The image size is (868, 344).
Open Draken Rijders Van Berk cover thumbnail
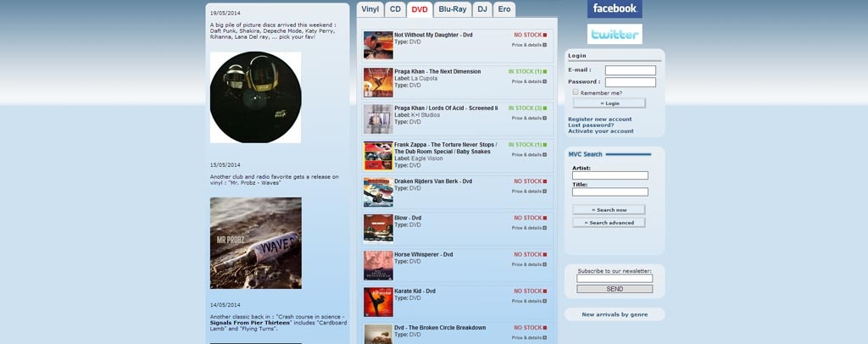[379, 191]
